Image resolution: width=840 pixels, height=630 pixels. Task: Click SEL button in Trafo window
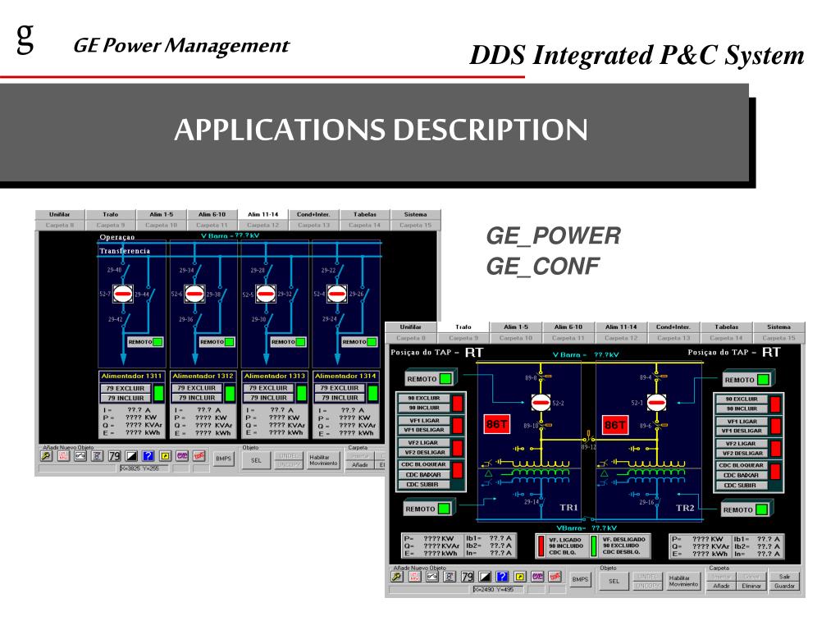pos(614,581)
